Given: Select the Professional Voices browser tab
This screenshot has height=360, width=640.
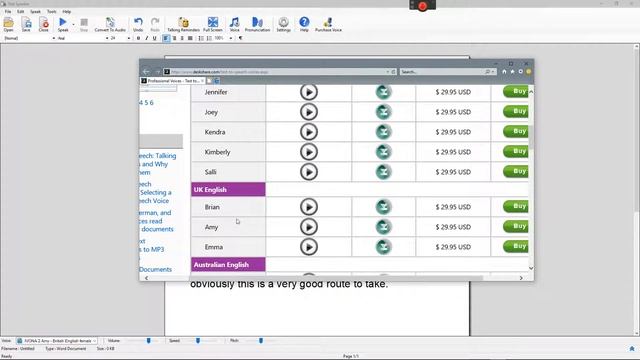Looking at the screenshot, I should click(172, 81).
